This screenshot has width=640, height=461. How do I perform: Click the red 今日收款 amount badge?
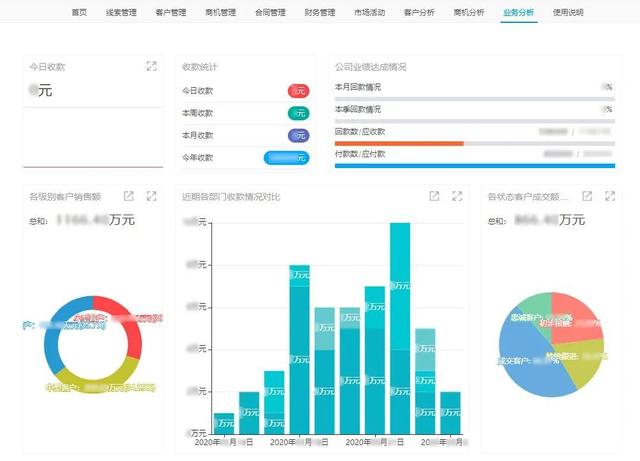click(x=298, y=91)
